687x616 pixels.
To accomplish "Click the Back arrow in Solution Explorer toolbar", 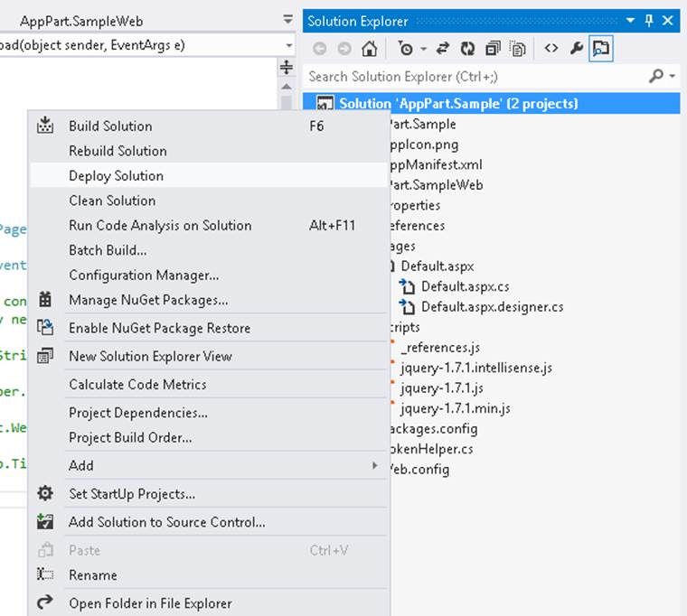I will (319, 49).
